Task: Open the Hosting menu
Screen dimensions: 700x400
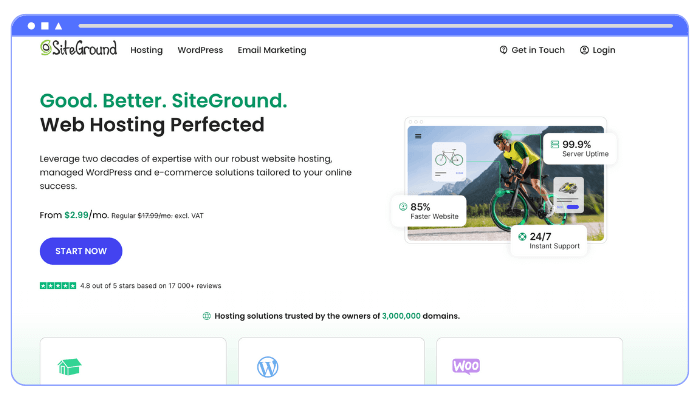Action: [x=146, y=50]
